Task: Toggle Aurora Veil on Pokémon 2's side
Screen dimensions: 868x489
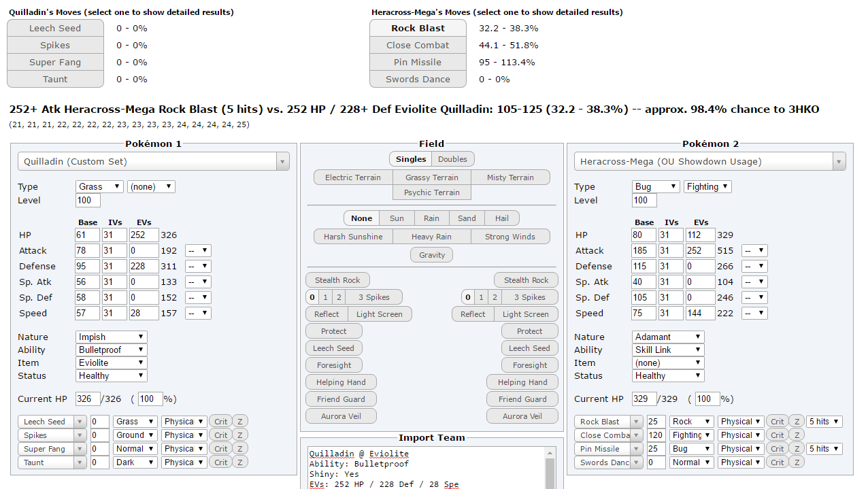Action: (522, 416)
